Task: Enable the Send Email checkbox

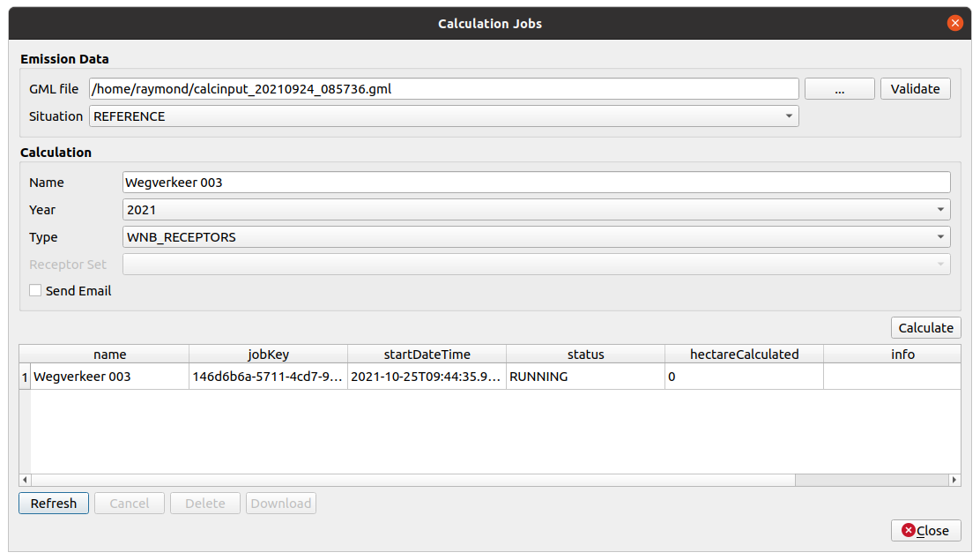Action: pos(35,291)
